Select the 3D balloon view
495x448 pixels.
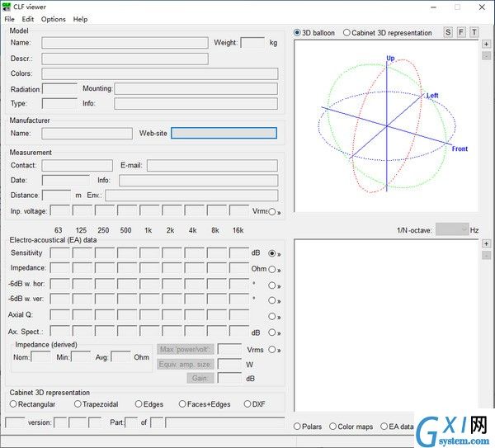(314, 33)
